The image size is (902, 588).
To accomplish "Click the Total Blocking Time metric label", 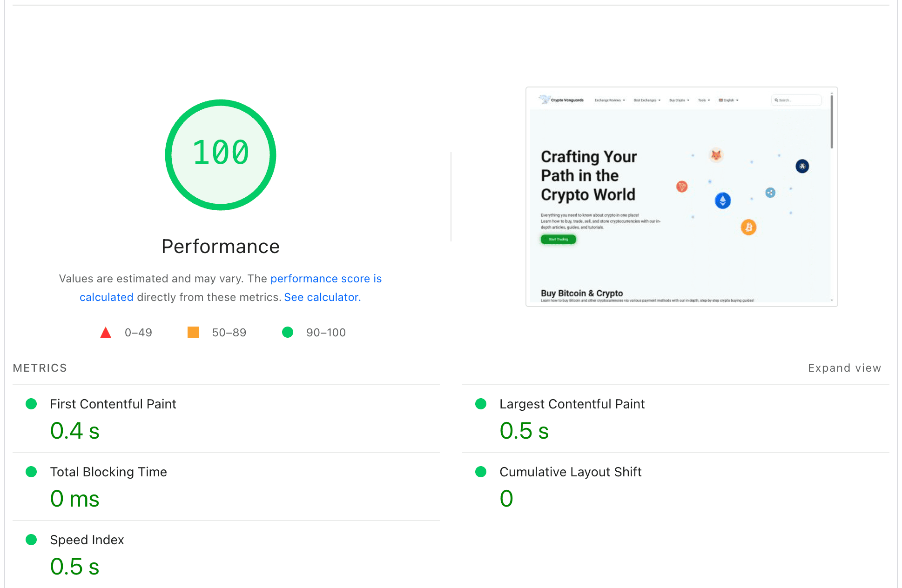I will tap(108, 472).
